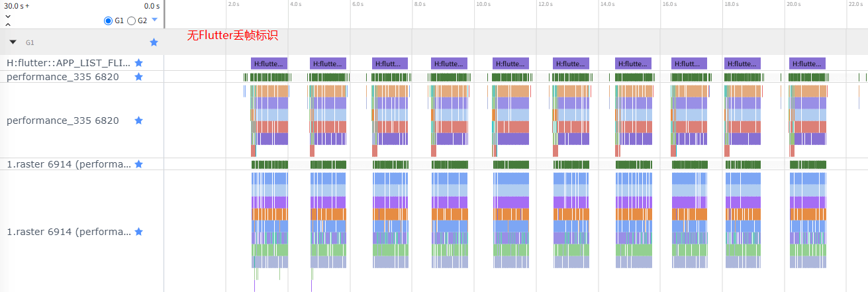868x292 pixels.
Task: Select the second purple H:flutte... slice
Action: (328, 63)
